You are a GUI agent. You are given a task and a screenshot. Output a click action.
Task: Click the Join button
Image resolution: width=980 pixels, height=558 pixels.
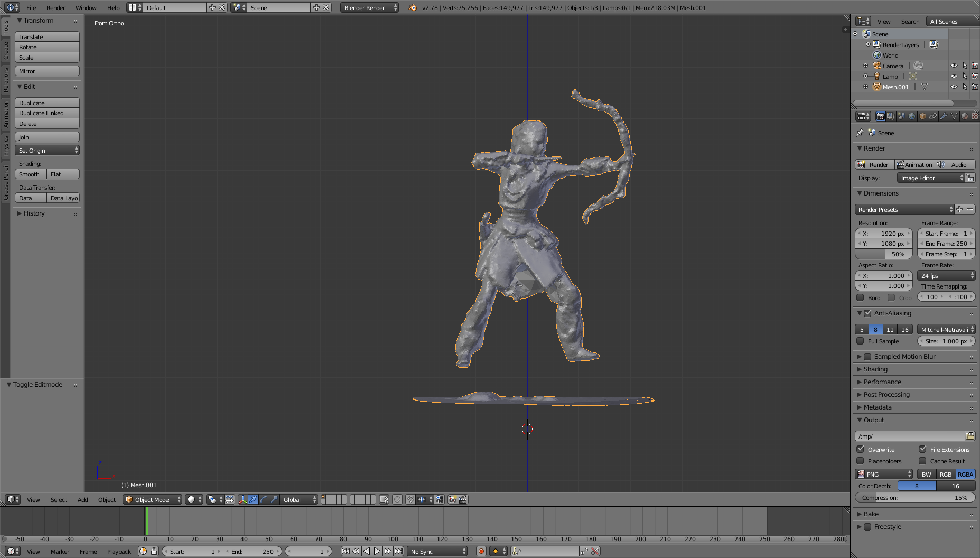click(47, 137)
